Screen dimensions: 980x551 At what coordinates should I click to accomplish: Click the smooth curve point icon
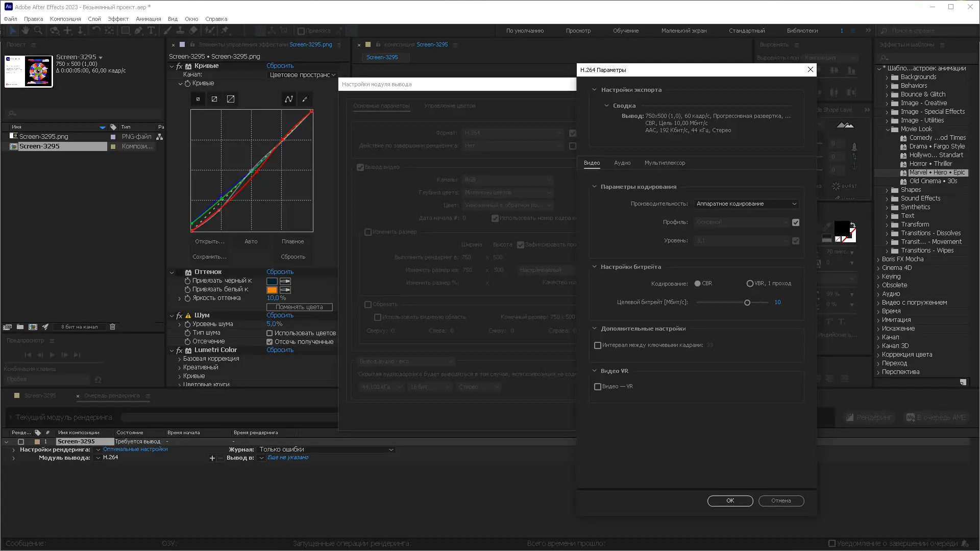(289, 99)
